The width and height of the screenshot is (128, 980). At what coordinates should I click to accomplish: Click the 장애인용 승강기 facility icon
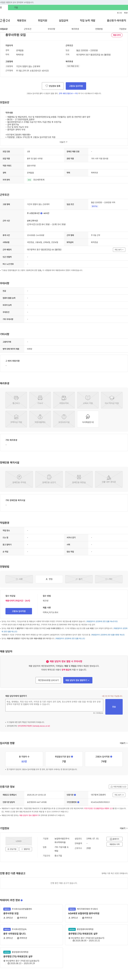(x=49, y=479)
